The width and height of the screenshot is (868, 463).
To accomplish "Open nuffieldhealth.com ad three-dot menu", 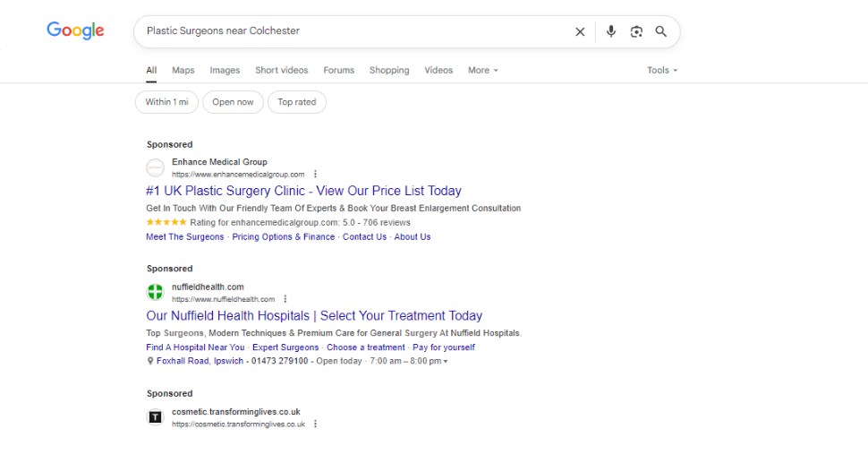I will click(285, 299).
